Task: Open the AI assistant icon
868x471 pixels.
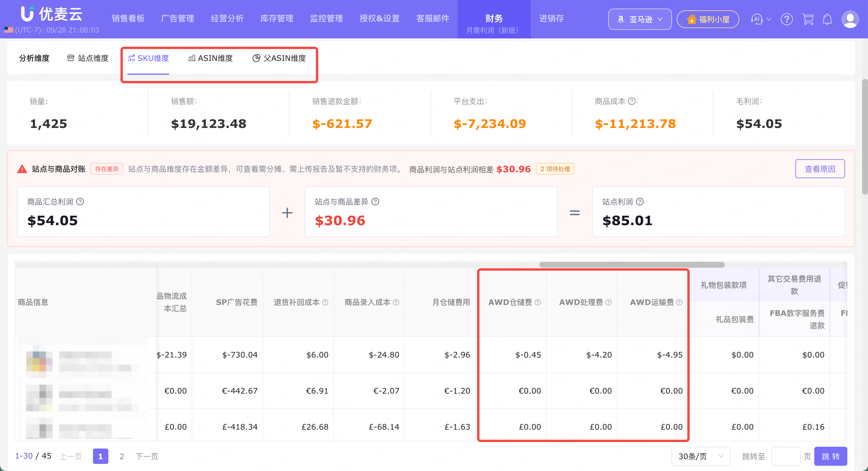Action: click(x=757, y=19)
